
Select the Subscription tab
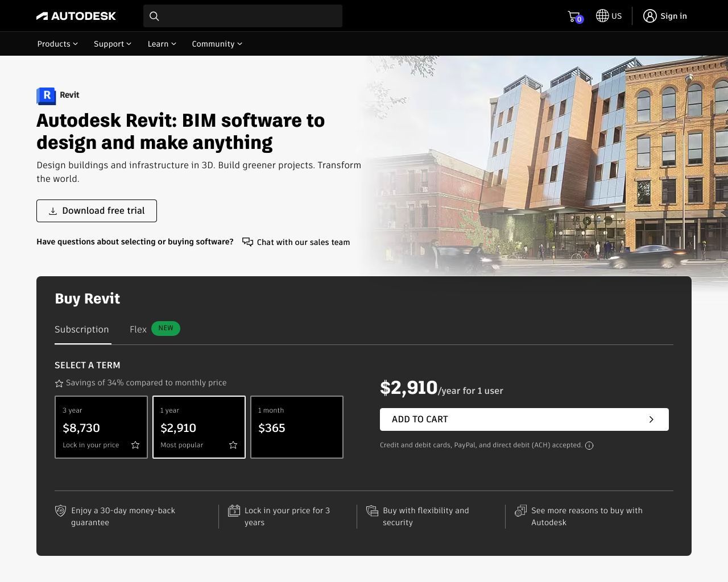coord(82,329)
